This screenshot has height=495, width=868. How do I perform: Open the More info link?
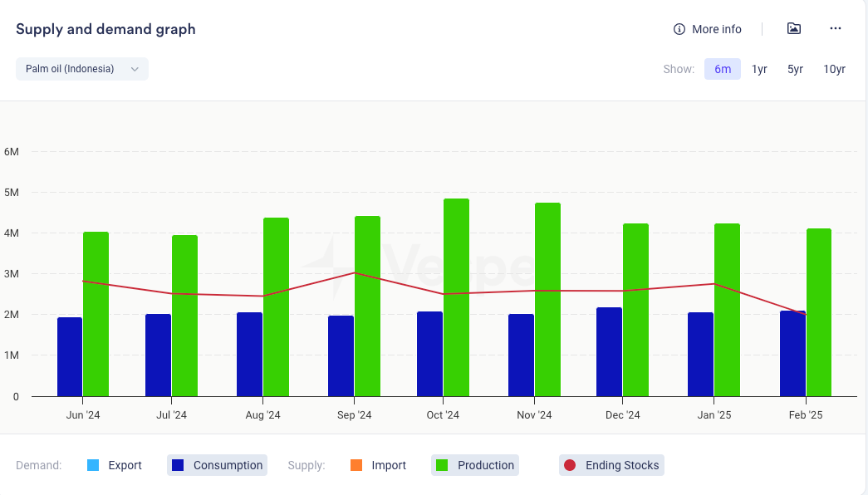click(716, 29)
